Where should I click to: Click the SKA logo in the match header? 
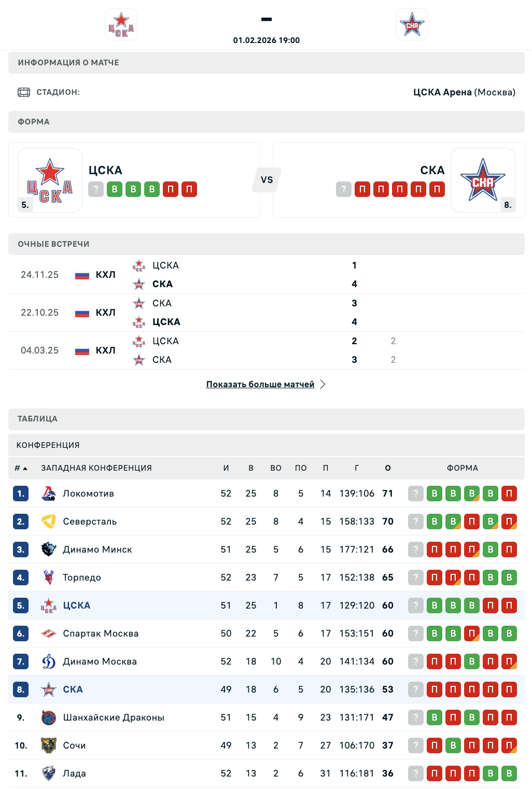tap(412, 25)
